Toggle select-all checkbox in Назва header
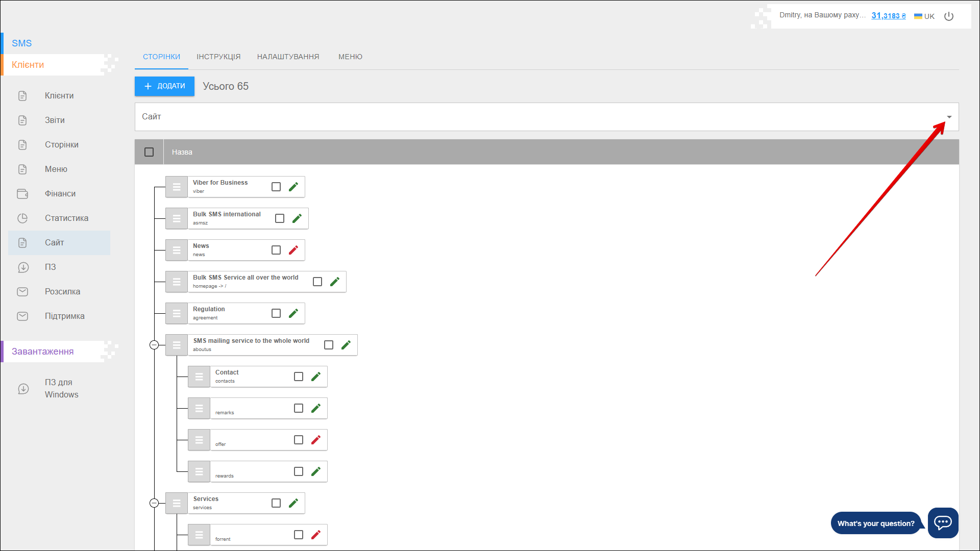 click(x=149, y=152)
